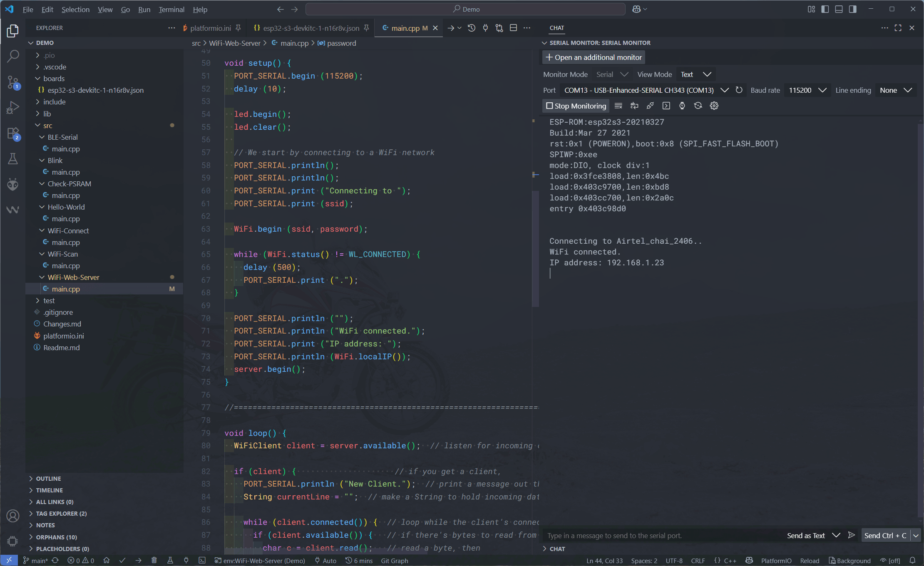Click the serial message input field
Screen dimensions: 924x566
(662, 535)
